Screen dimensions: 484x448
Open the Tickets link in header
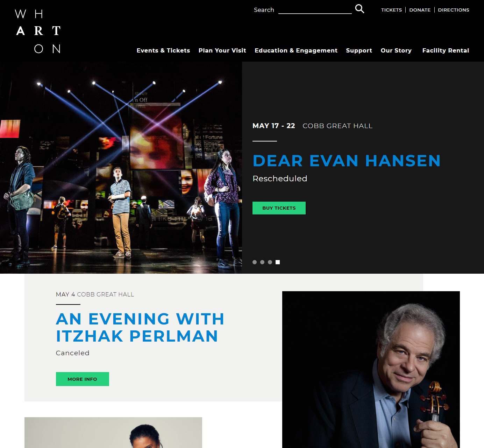pos(392,10)
